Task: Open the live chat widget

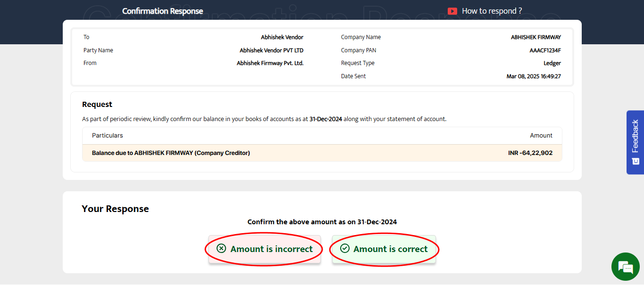Action: [x=625, y=267]
